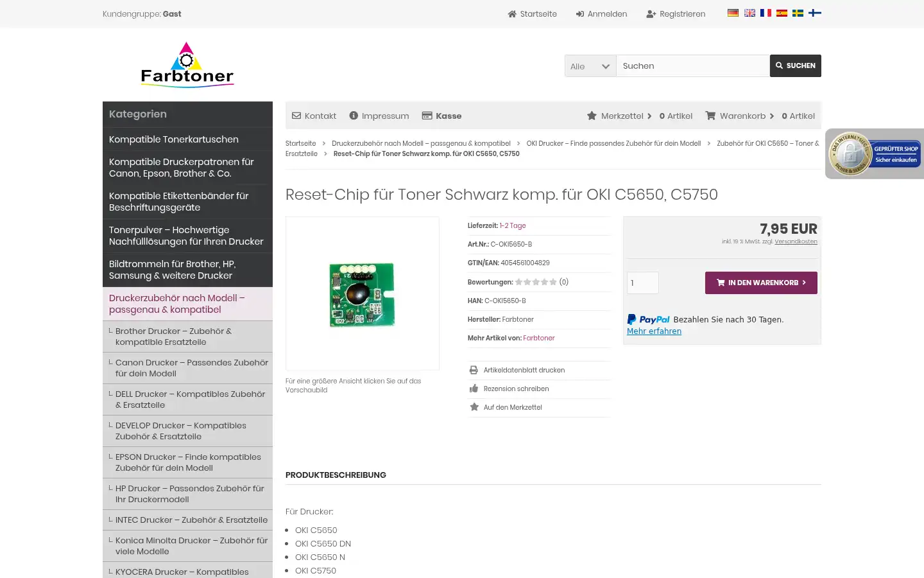Open the Impressum page

tap(379, 116)
